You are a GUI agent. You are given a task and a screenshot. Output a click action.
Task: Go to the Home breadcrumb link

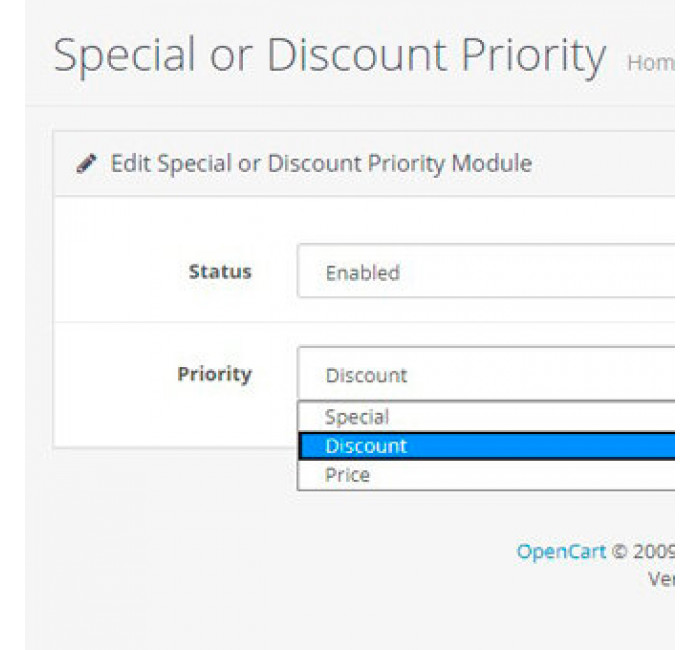coord(651,63)
